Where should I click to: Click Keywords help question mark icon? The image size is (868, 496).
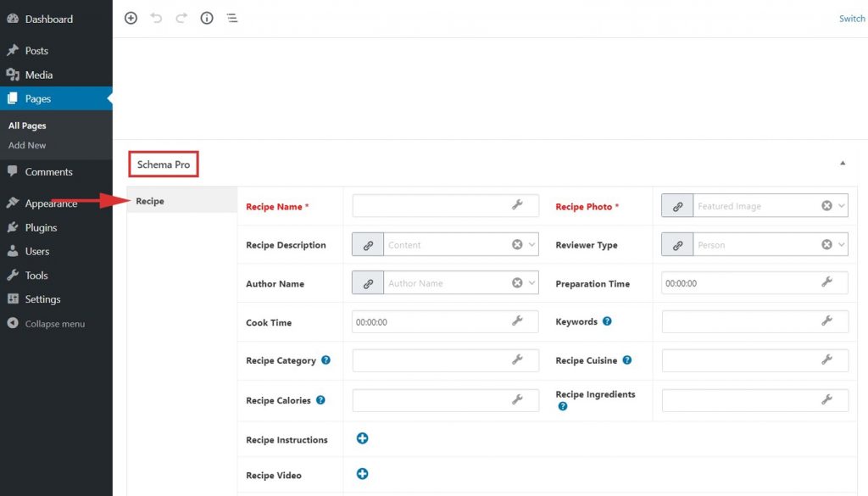pos(607,322)
